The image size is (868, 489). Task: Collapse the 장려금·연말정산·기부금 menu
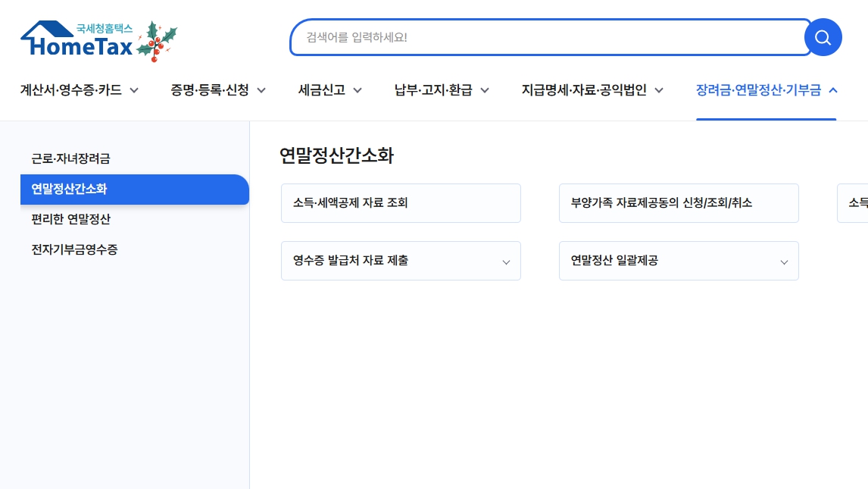[767, 90]
